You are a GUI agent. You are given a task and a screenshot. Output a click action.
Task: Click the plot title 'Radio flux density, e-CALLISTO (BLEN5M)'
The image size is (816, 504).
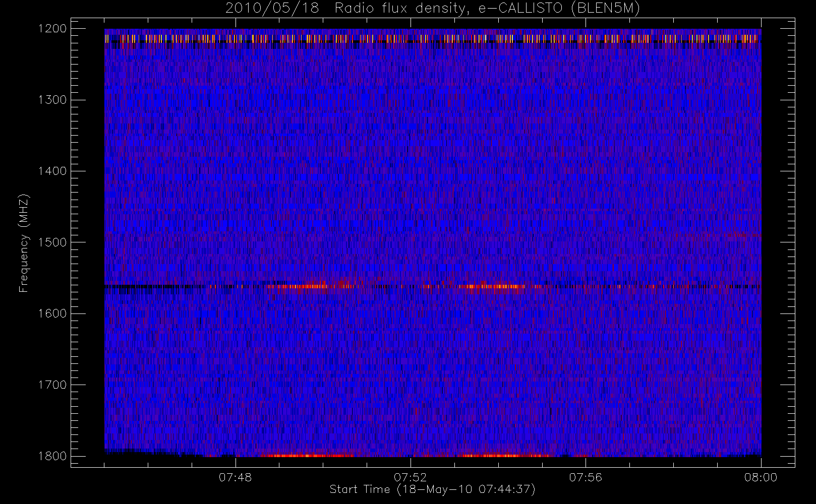pos(487,9)
